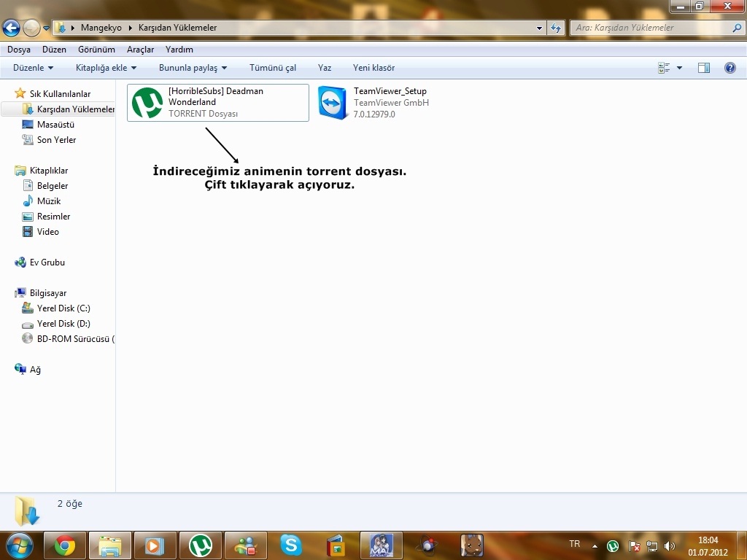Open the Belgeler library
Screen dimensions: 747x560
[x=53, y=186]
